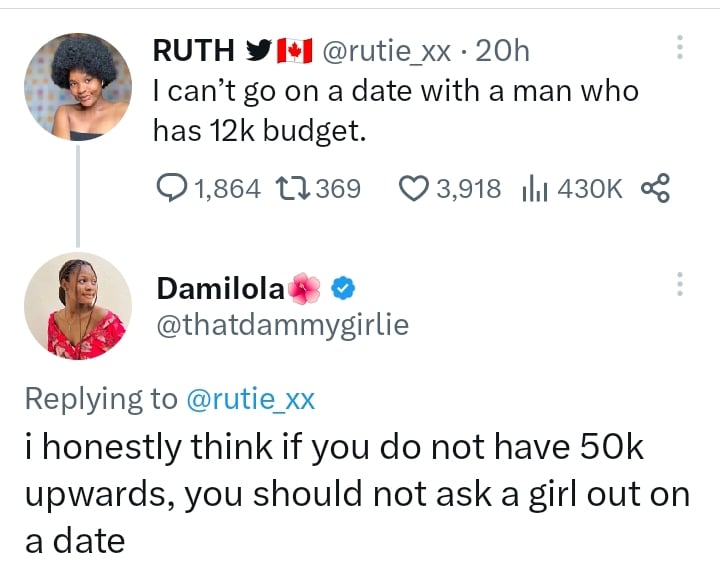Viewport: 720px width, 567px height.
Task: Click the reply comment icon on Ruth's tweet
Action: click(173, 188)
